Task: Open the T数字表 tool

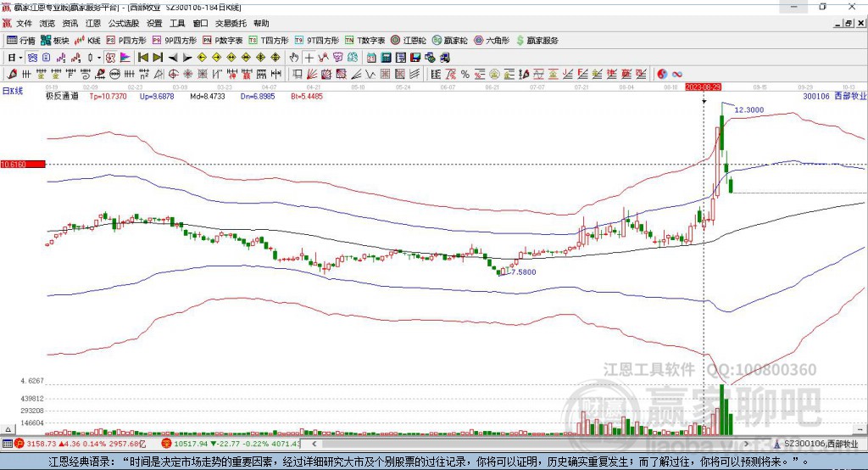Action: pyautogui.click(x=364, y=41)
